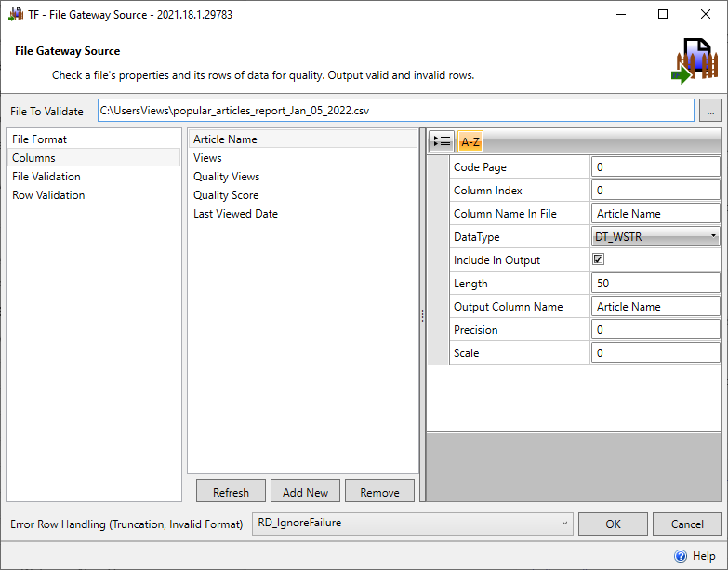Select the Views column in list

tap(303, 158)
